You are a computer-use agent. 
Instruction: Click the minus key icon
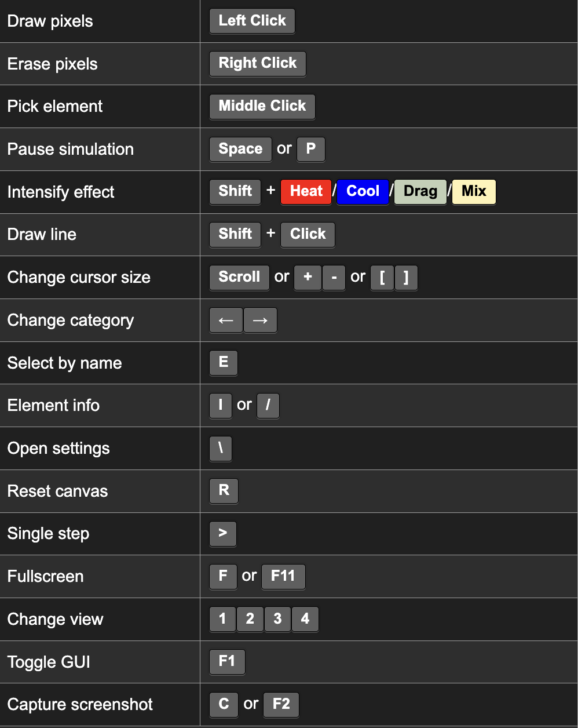click(x=334, y=277)
